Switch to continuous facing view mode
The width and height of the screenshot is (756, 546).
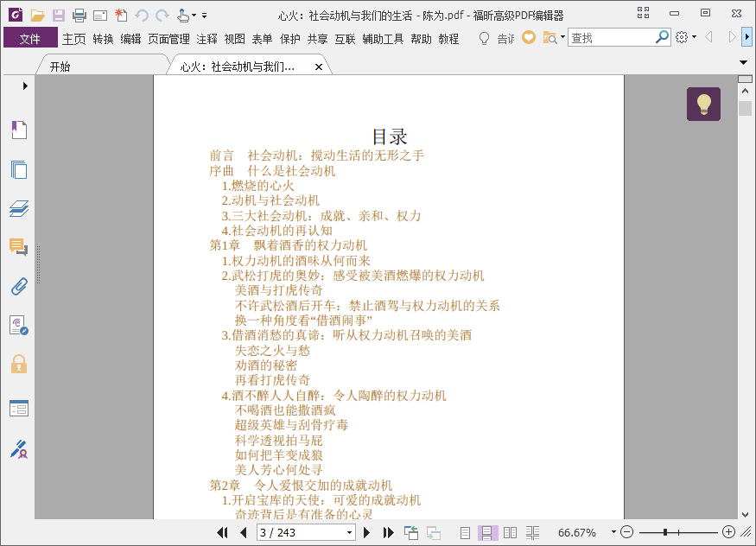click(x=533, y=532)
